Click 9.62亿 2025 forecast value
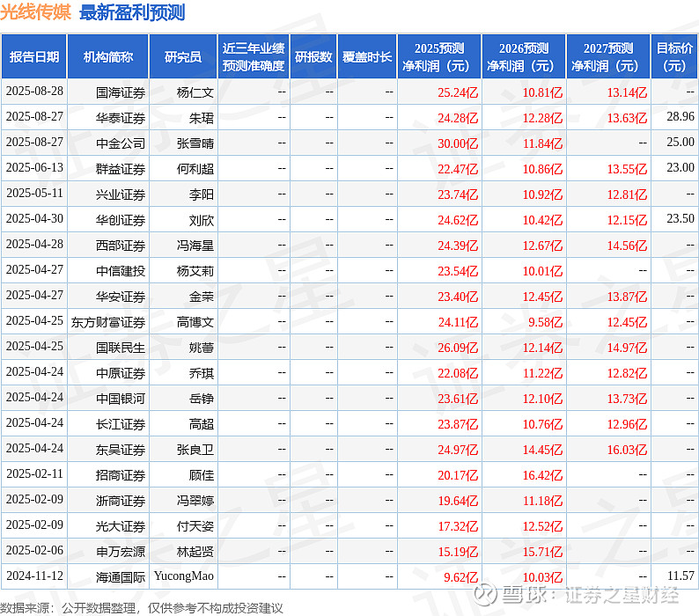 [x=461, y=577]
